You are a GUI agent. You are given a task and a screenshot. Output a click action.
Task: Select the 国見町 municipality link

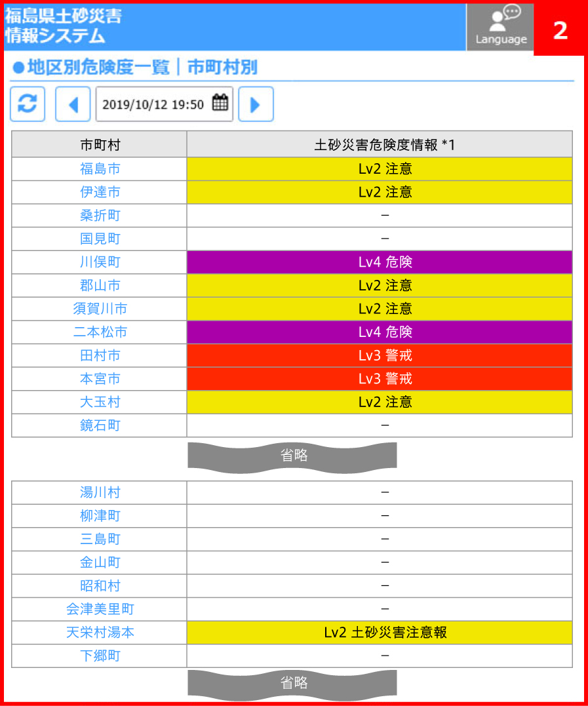[100, 239]
